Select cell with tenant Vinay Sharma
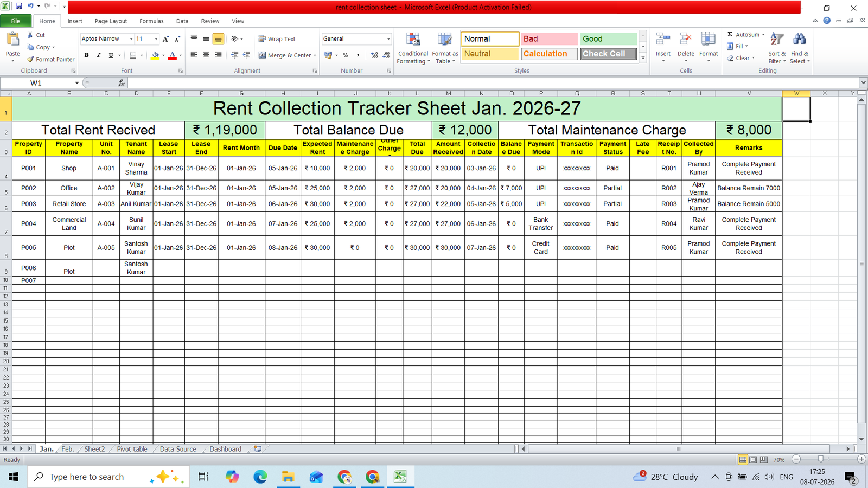Viewport: 868px width, 488px height. pos(136,168)
